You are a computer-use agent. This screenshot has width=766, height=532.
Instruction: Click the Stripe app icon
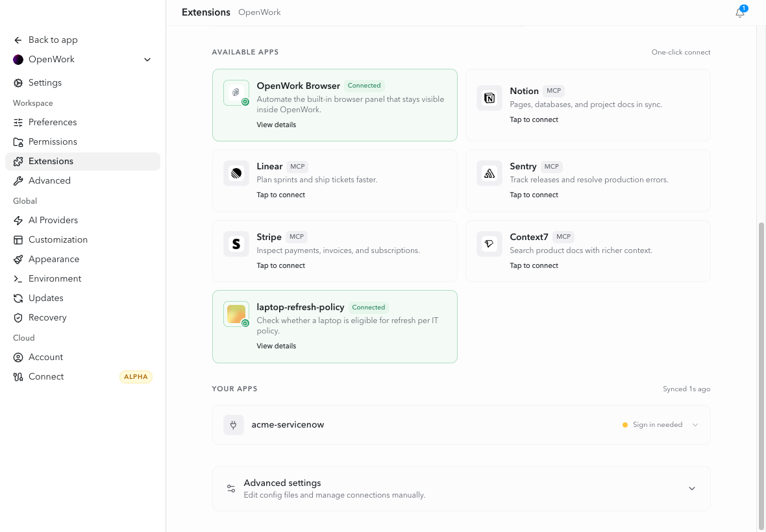click(x=236, y=244)
